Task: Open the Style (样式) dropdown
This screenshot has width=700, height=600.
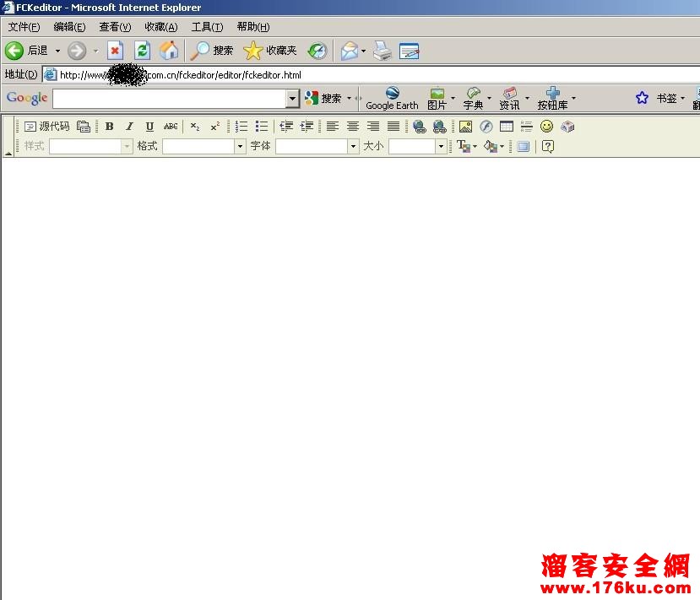Action: pyautogui.click(x=128, y=146)
